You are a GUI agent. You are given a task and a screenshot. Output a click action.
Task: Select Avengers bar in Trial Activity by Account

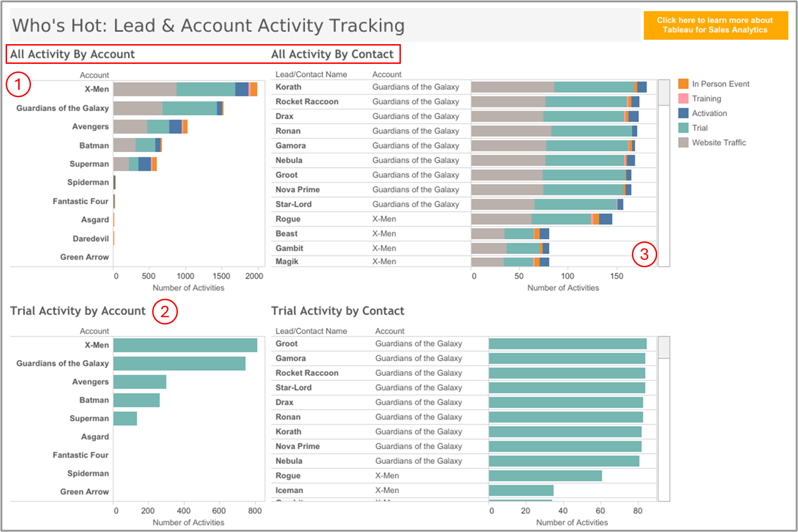140,382
